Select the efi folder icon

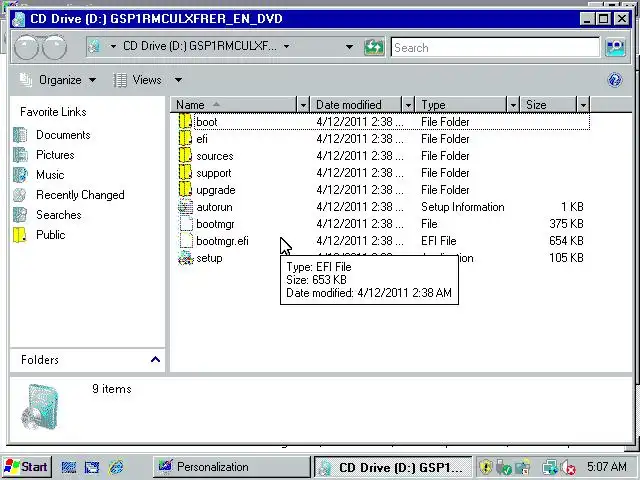[185, 138]
